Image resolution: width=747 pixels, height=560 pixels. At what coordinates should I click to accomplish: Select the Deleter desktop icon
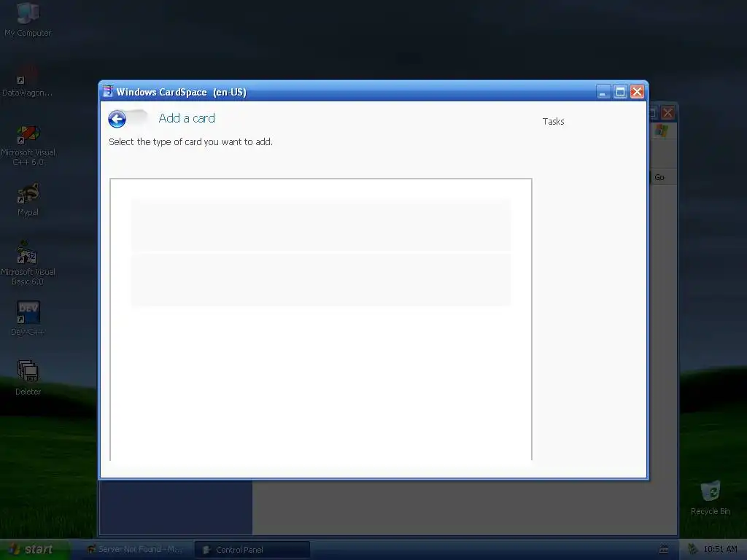click(x=28, y=378)
